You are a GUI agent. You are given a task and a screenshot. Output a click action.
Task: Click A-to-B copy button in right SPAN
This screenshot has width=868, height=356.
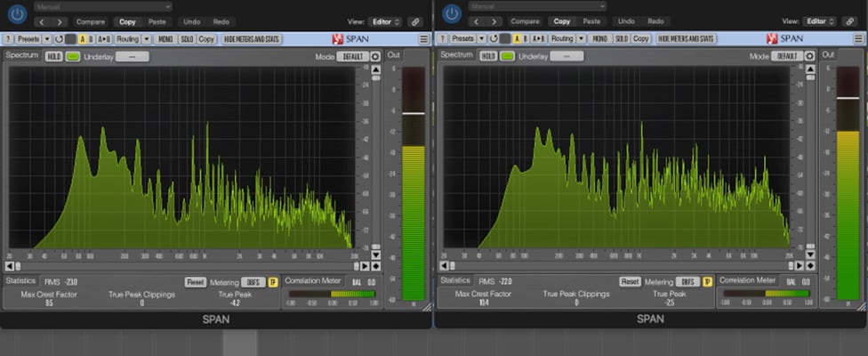tap(539, 39)
